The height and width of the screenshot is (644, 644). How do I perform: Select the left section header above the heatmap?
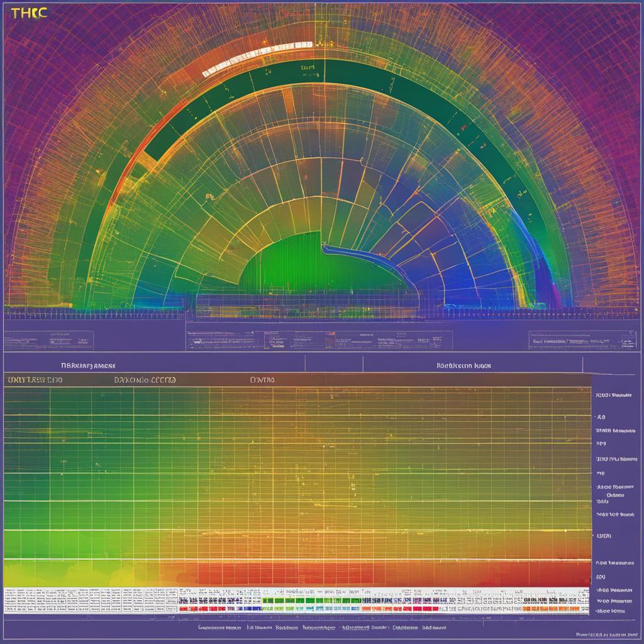point(87,365)
